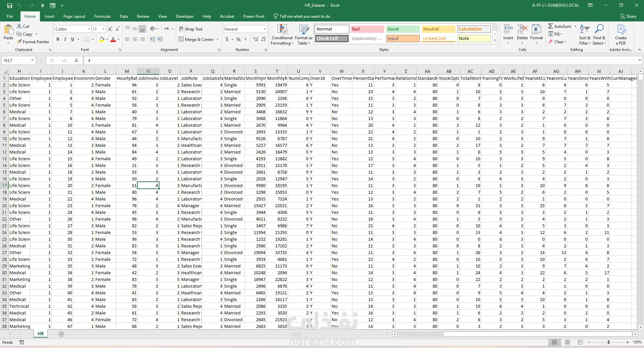Toggle Bold formatting
The image size is (644, 348).
coord(58,39)
